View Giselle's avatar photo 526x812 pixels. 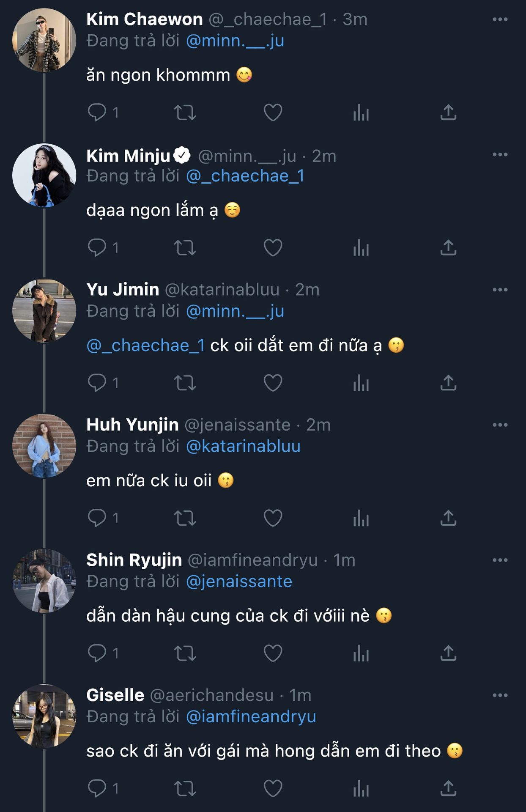[x=44, y=716]
